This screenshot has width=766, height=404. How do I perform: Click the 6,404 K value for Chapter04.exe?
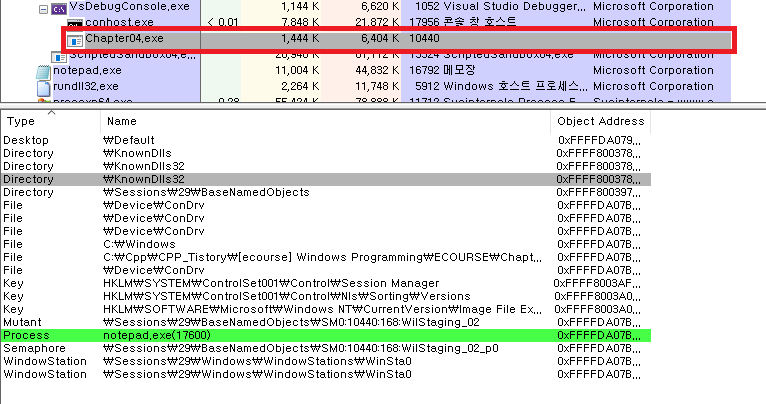pyautogui.click(x=380, y=38)
